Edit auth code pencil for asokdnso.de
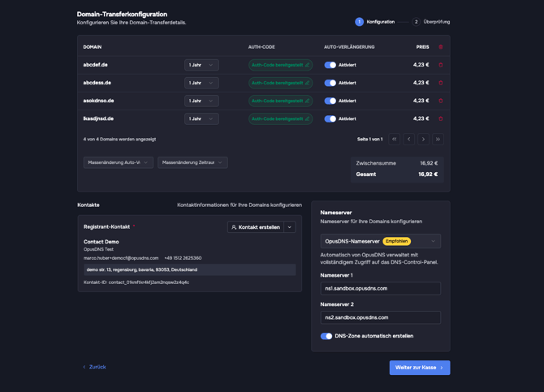544x392 pixels. pyautogui.click(x=307, y=101)
